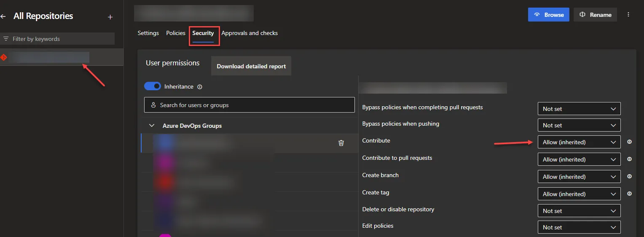The width and height of the screenshot is (644, 237).
Task: Open the more options vertical ellipsis
Action: 628,15
